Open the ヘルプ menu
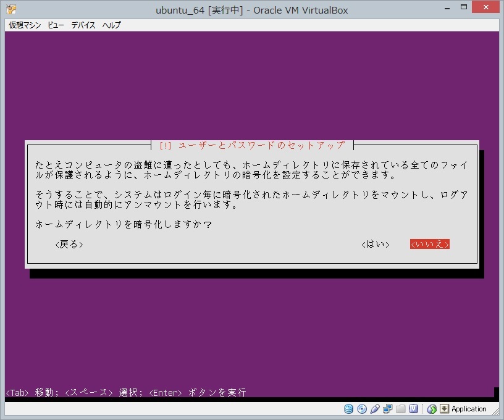Screen dimensions: 504x420 pos(112,25)
